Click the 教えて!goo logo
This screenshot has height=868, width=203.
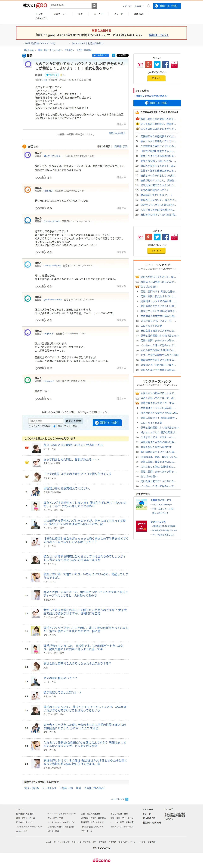point(35,5)
